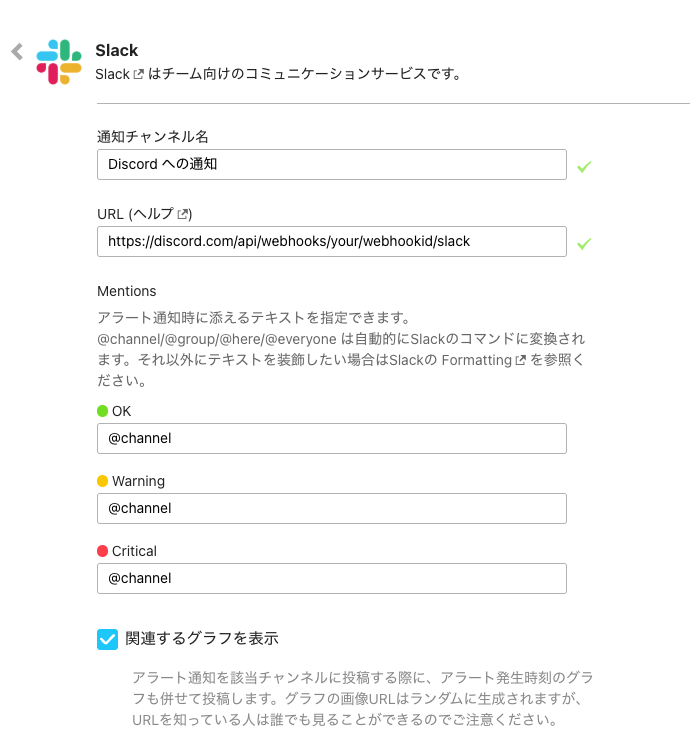Screen dimensions: 690x745
Task: Click the back chevron arrow
Action: coord(17,52)
